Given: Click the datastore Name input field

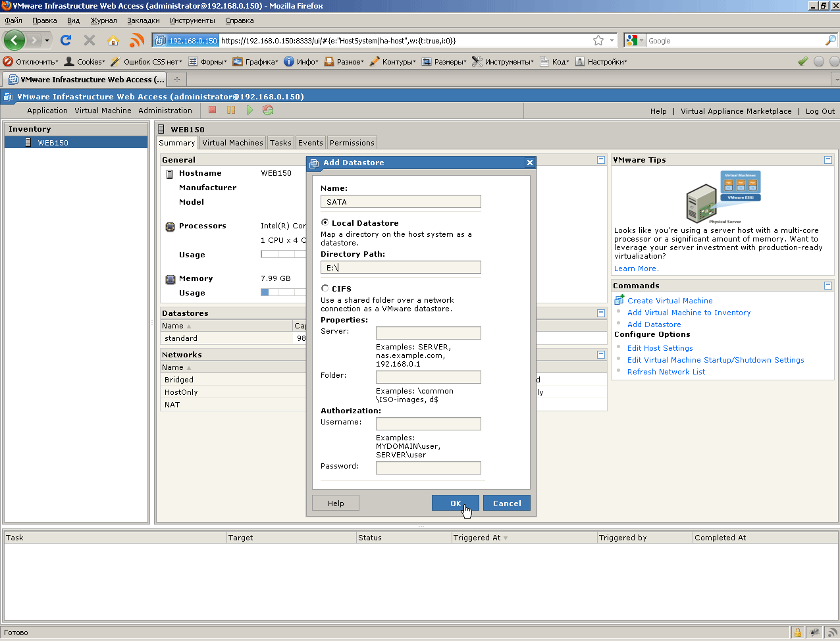Looking at the screenshot, I should [401, 202].
